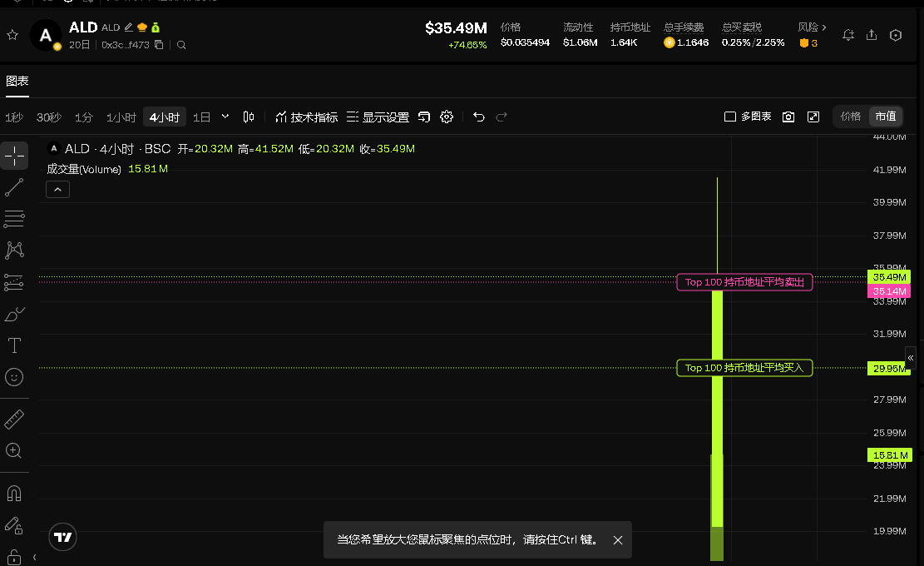Switch chart scale to 市值 market cap
The image size is (924, 566).
click(886, 117)
